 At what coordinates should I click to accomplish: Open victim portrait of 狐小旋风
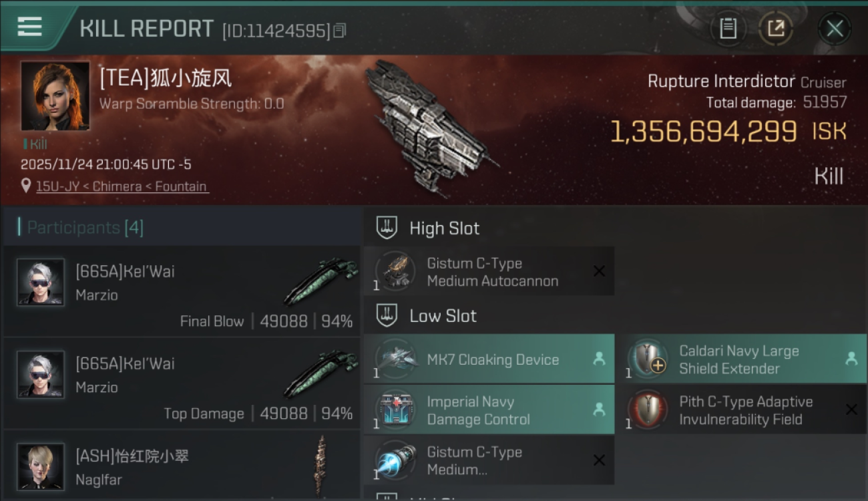point(55,96)
